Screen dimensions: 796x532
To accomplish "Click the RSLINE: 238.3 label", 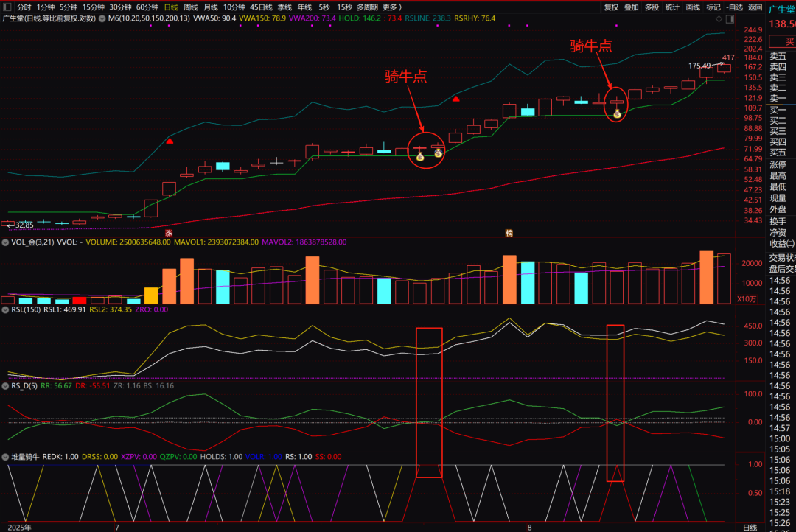I will [x=427, y=18].
